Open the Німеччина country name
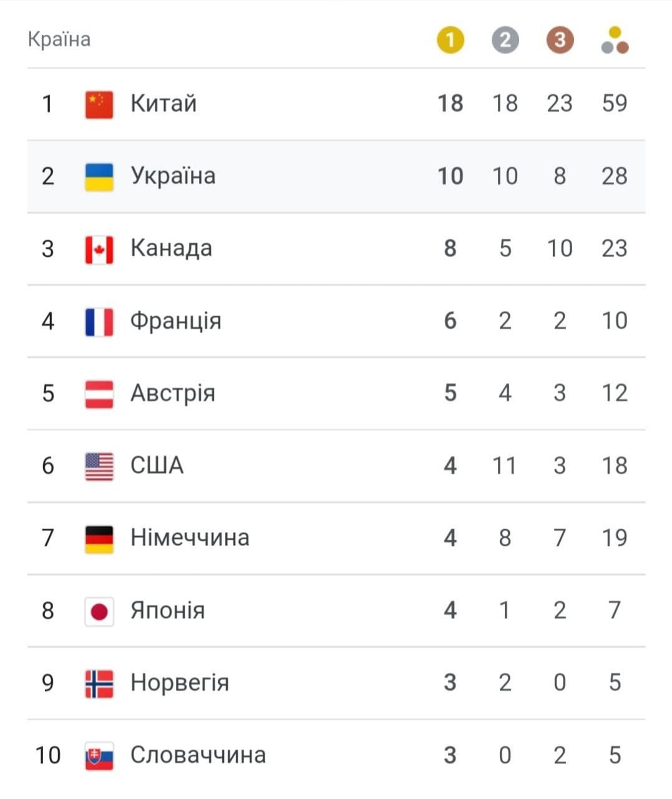 pos(190,537)
